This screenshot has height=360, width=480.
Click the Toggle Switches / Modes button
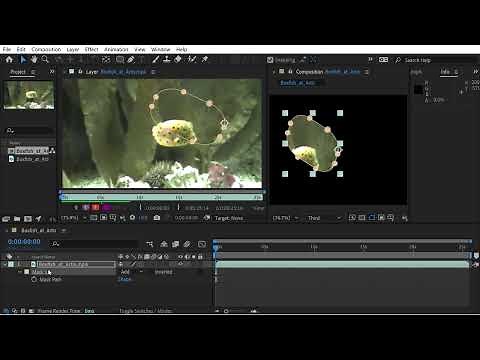point(146,311)
